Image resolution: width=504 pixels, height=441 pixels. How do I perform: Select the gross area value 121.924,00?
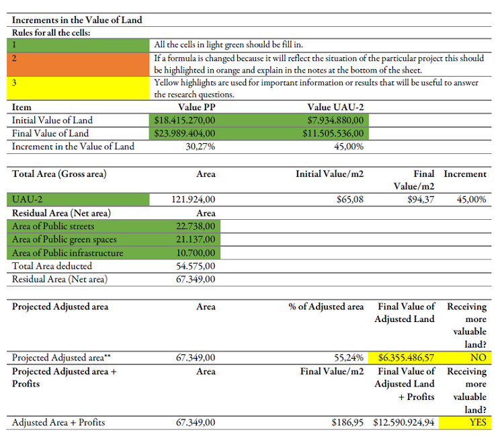tap(193, 200)
